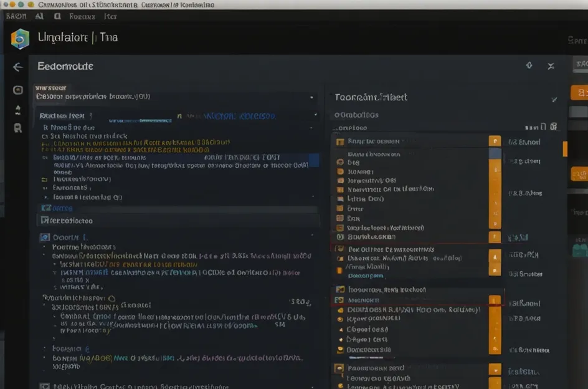Open the R icon in left sidebar

pyautogui.click(x=17, y=128)
